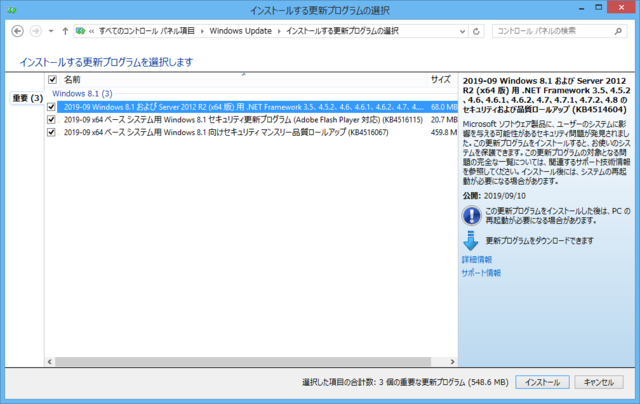640x404 pixels.
Task: Expand the breadcrumb chevron after Windows Update
Action: (279, 31)
